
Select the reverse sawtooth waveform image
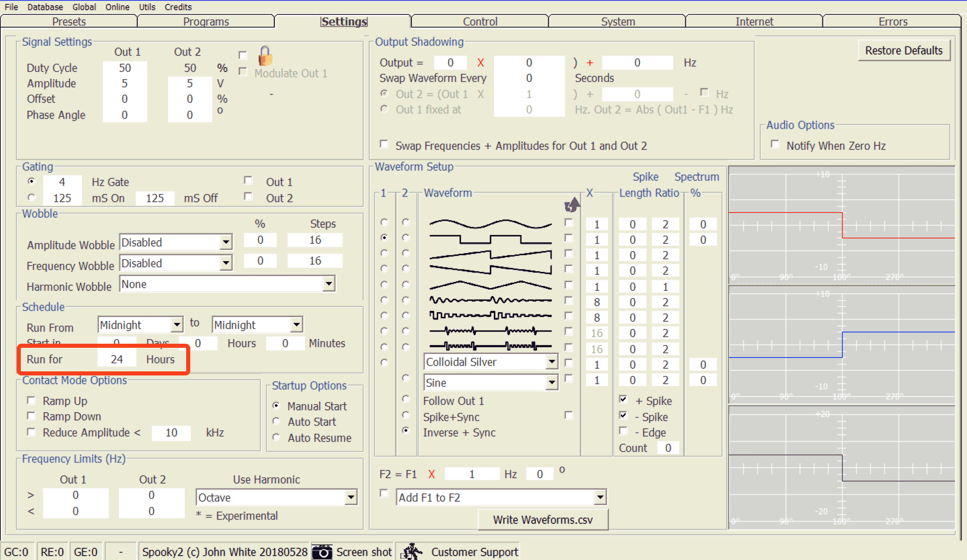click(x=491, y=270)
